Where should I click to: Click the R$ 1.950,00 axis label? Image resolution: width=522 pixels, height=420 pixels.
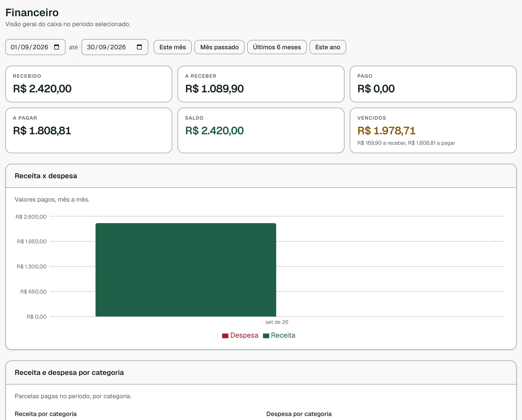[x=32, y=242]
